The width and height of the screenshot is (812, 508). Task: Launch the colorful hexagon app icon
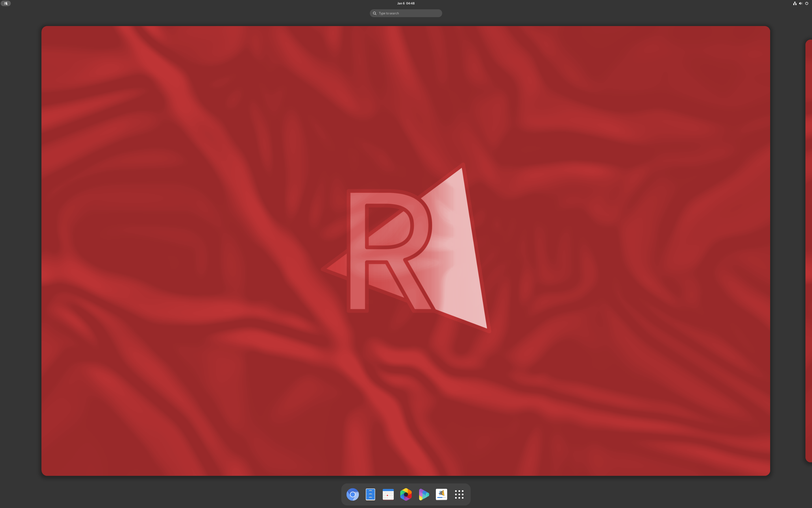click(406, 494)
